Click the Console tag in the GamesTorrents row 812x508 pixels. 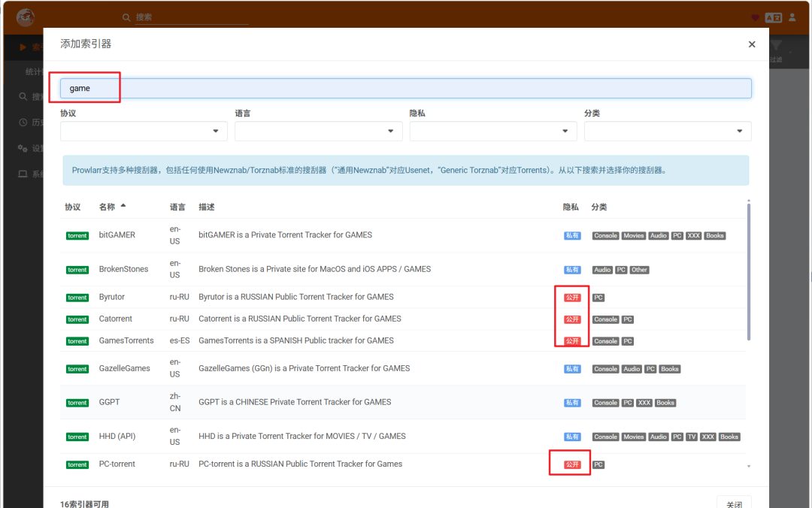tap(605, 341)
